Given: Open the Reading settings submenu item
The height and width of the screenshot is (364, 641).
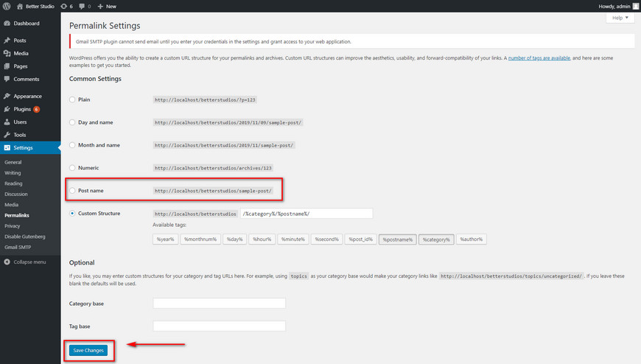Looking at the screenshot, I should pyautogui.click(x=13, y=183).
